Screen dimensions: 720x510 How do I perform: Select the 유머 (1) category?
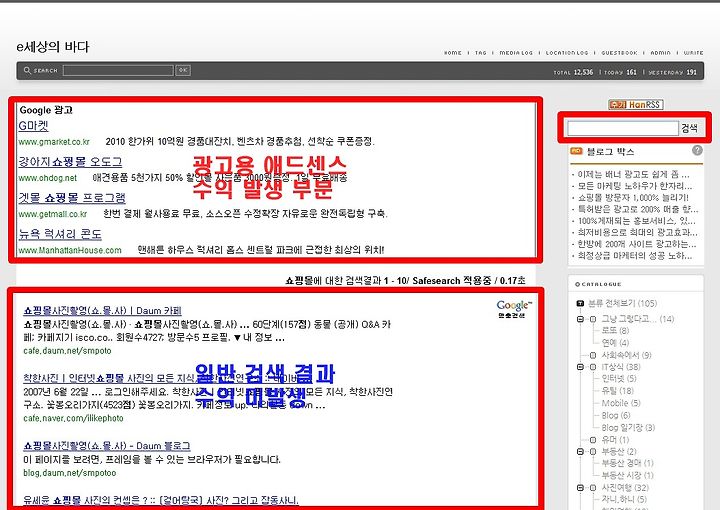tap(615, 440)
